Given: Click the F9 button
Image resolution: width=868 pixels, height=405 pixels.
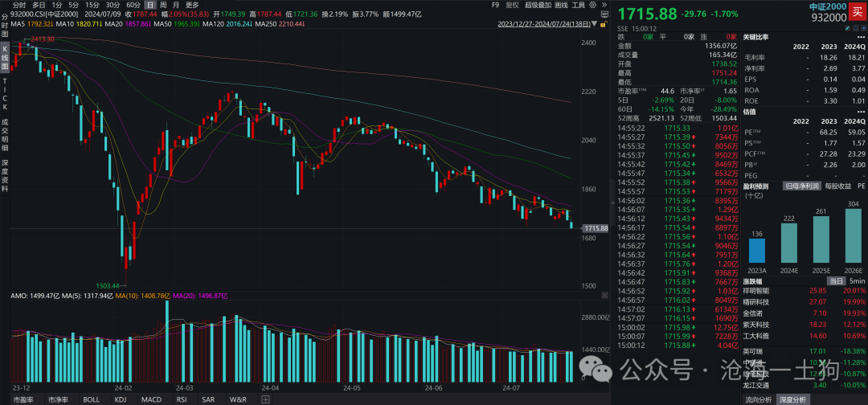Looking at the screenshot, I should coord(495,5).
